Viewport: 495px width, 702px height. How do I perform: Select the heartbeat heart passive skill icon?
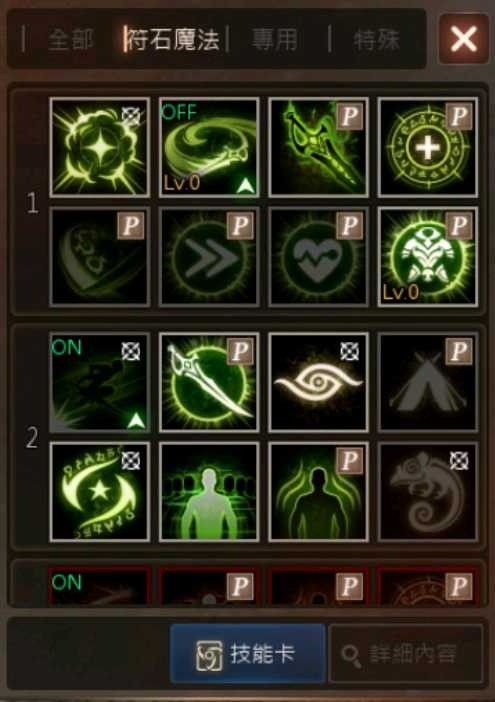[x=318, y=257]
